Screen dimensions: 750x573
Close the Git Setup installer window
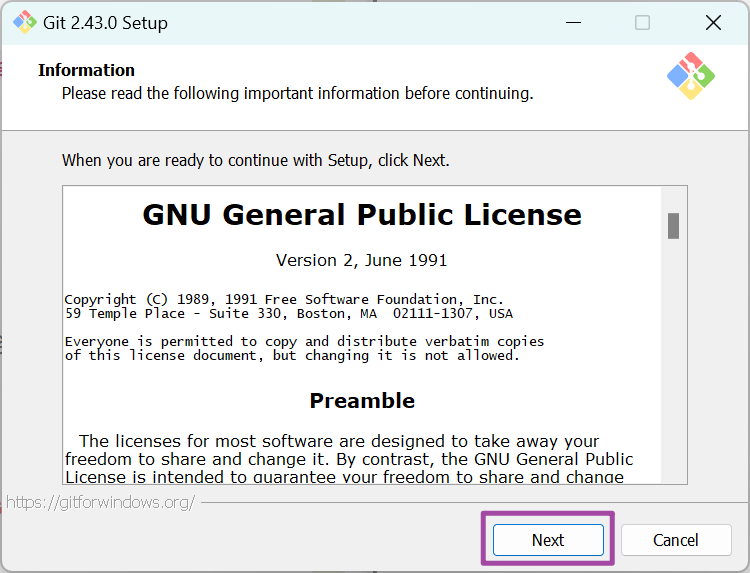tap(713, 22)
